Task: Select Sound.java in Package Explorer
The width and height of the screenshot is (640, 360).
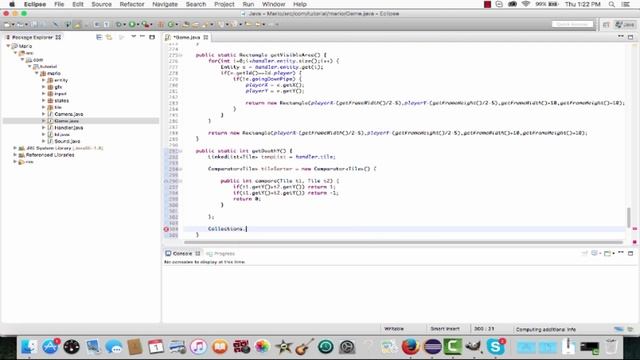Action: (67, 141)
